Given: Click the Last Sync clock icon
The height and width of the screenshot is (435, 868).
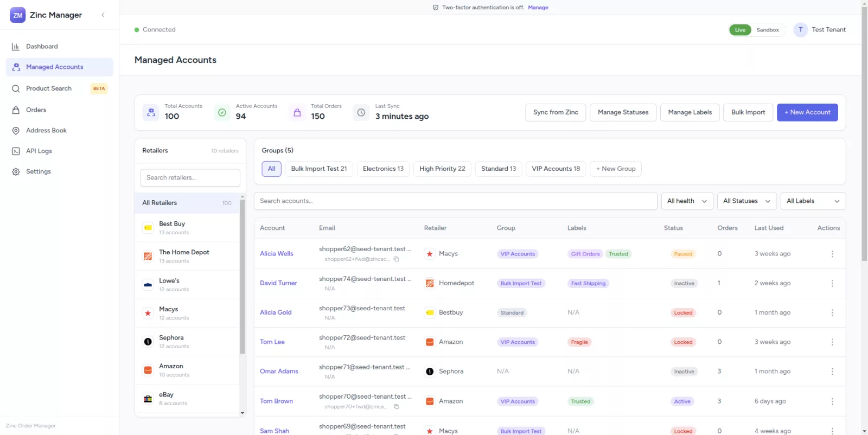Looking at the screenshot, I should (361, 112).
